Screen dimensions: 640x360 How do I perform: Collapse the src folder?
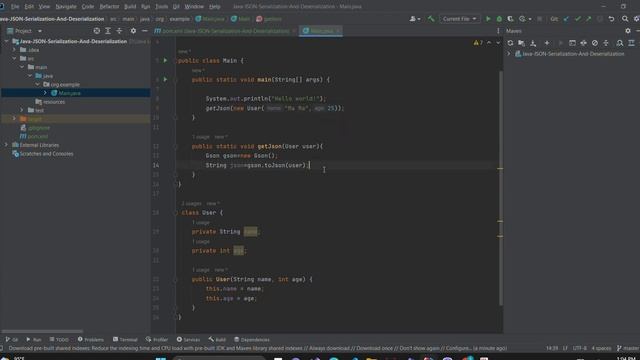coord(14,58)
